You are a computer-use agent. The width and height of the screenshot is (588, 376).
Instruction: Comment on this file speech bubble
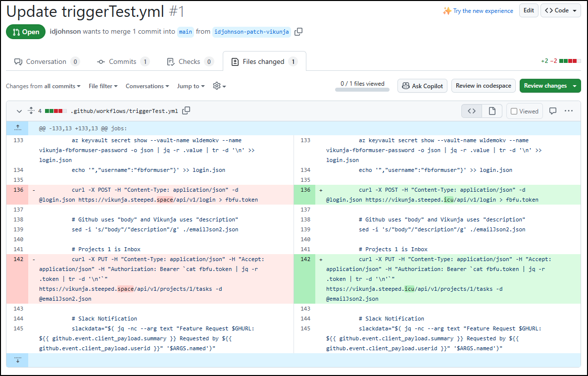[x=553, y=111]
